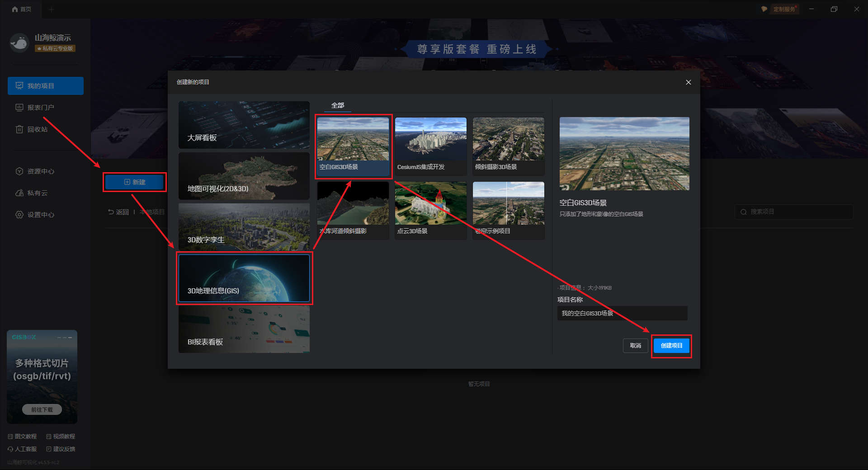Open the 视频教程 link
868x470 pixels.
click(x=61, y=437)
